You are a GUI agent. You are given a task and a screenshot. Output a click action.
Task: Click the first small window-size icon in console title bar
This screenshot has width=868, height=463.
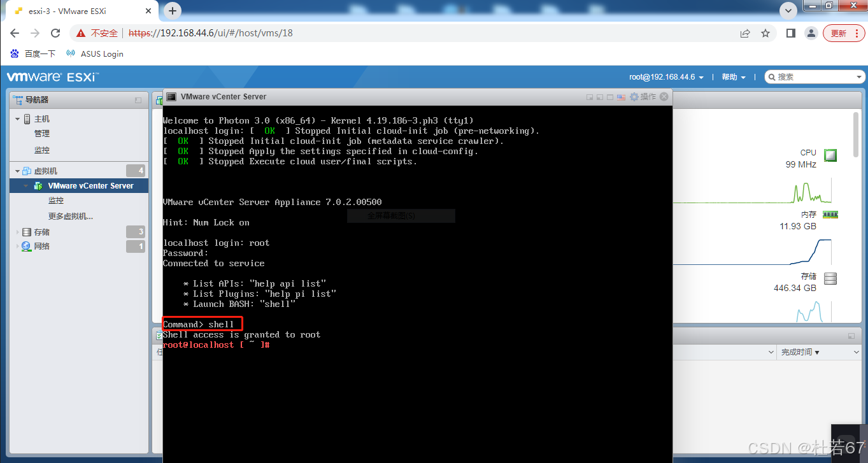tap(590, 97)
